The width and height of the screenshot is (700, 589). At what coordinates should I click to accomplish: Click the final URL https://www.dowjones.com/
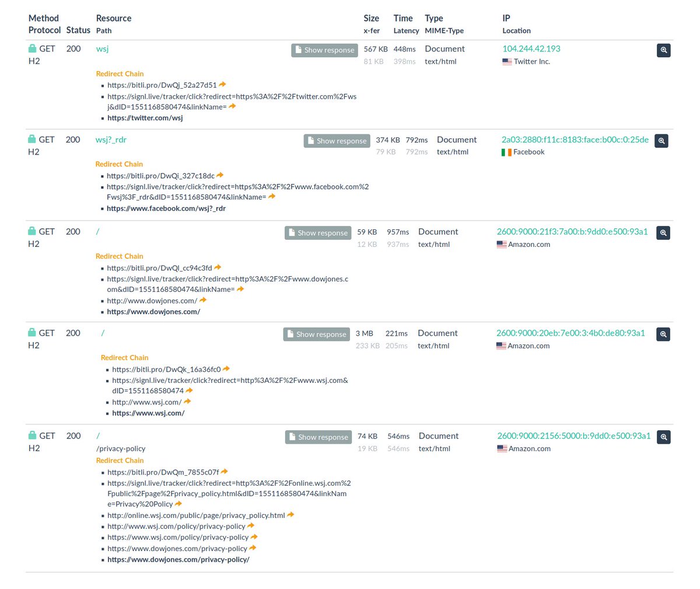click(153, 312)
